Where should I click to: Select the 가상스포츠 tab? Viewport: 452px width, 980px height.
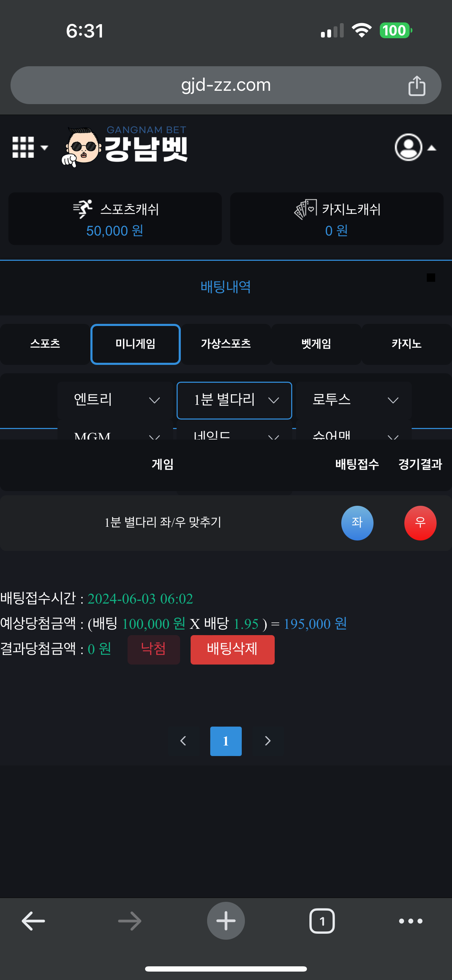(226, 344)
